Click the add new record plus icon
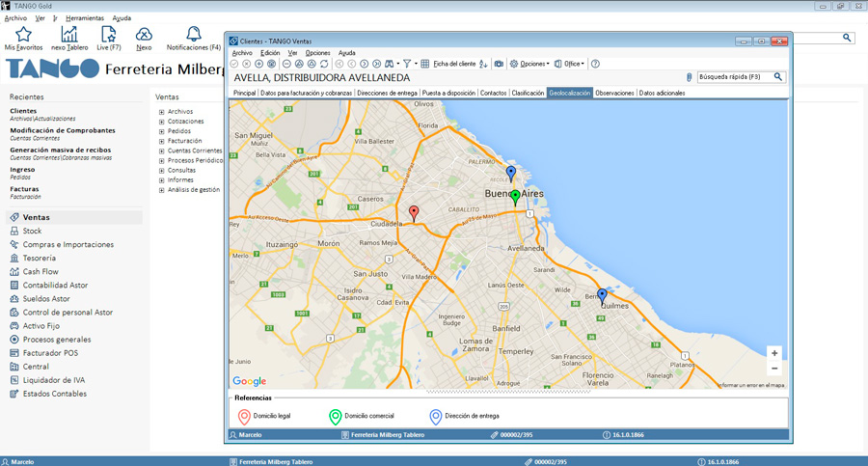Screen dimensions: 868x466 (x=258, y=64)
